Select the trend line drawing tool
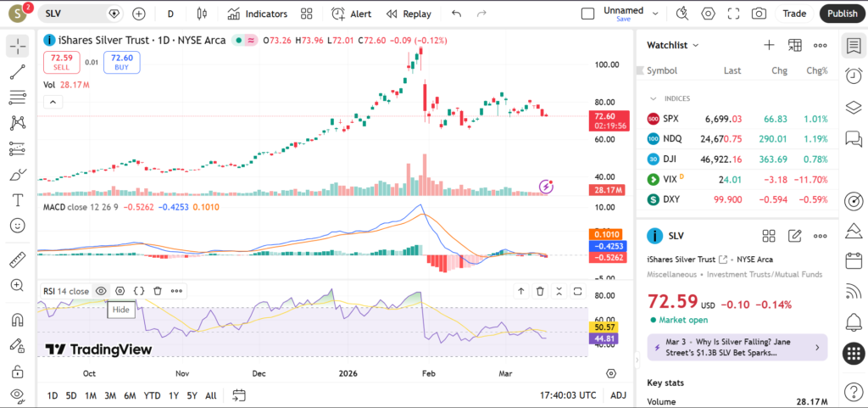 tap(17, 72)
